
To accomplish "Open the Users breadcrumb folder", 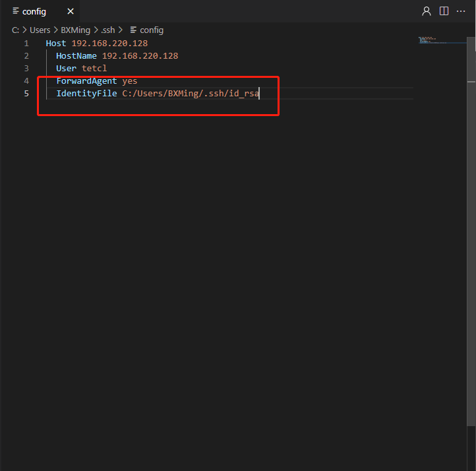I will 40,30.
